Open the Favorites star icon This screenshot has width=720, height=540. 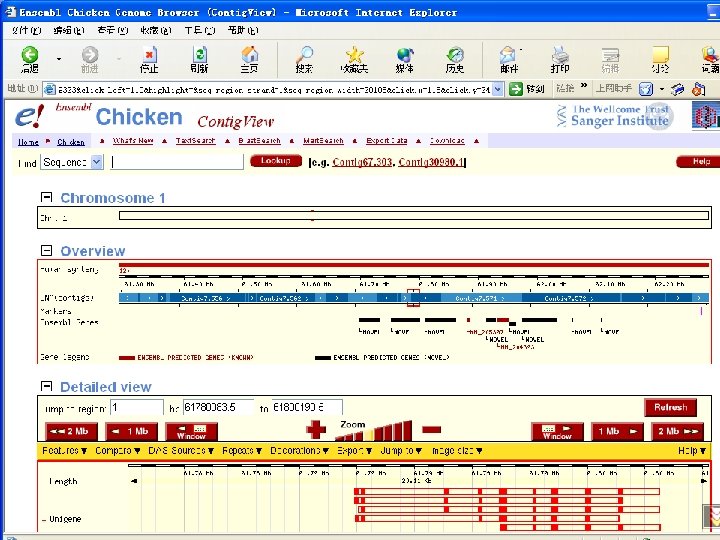click(354, 55)
